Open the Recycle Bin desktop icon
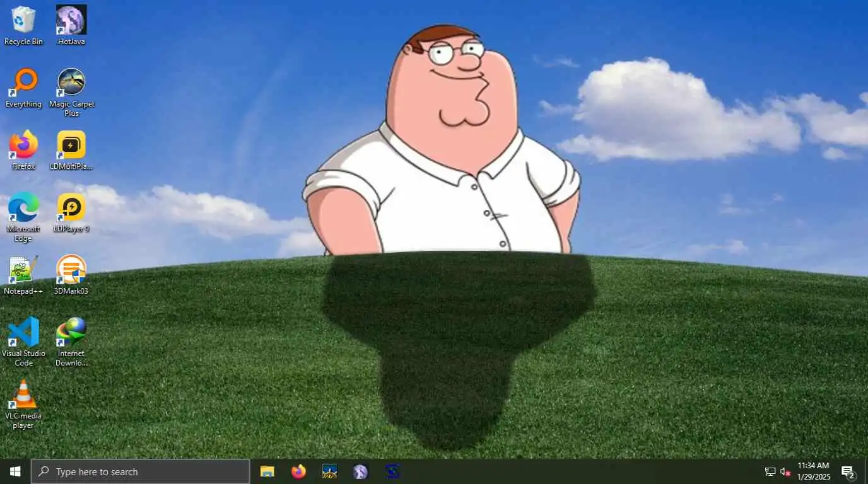The width and height of the screenshot is (868, 484). tap(23, 25)
